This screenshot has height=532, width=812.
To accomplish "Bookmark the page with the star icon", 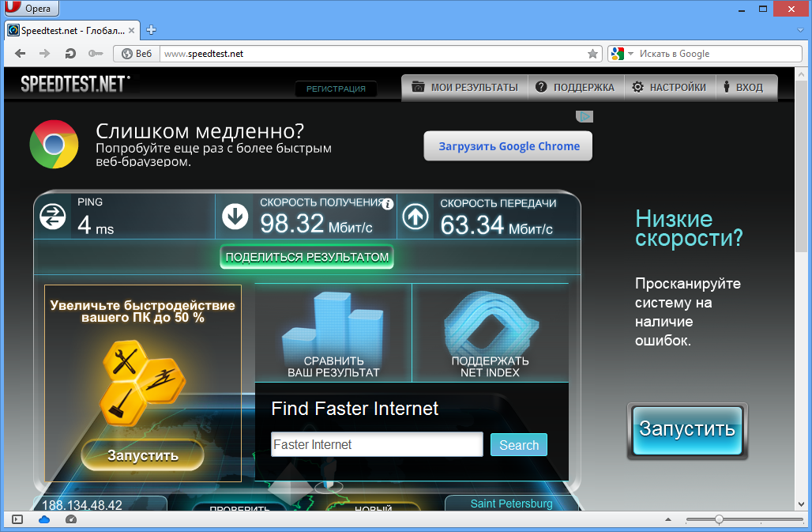I will point(593,53).
